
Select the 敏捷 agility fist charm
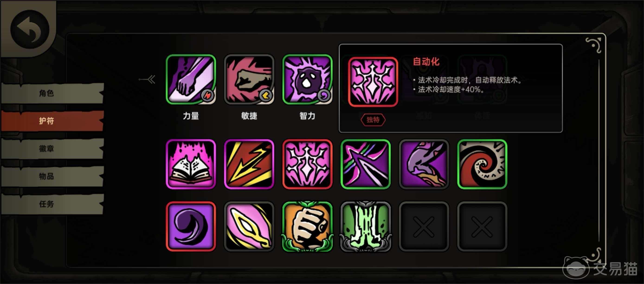(249, 79)
